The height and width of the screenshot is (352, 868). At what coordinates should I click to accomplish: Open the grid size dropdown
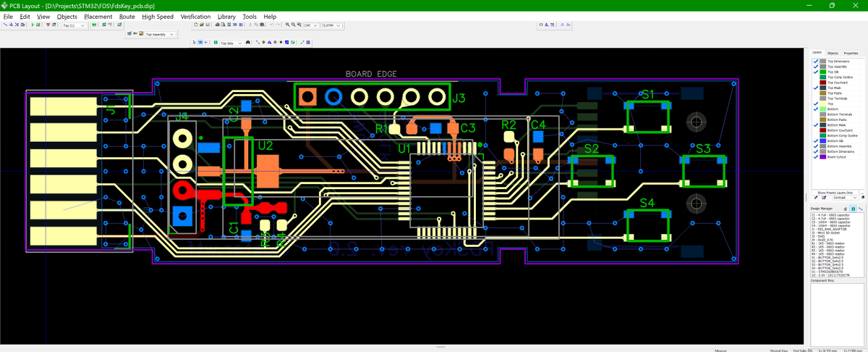pyautogui.click(x=331, y=25)
